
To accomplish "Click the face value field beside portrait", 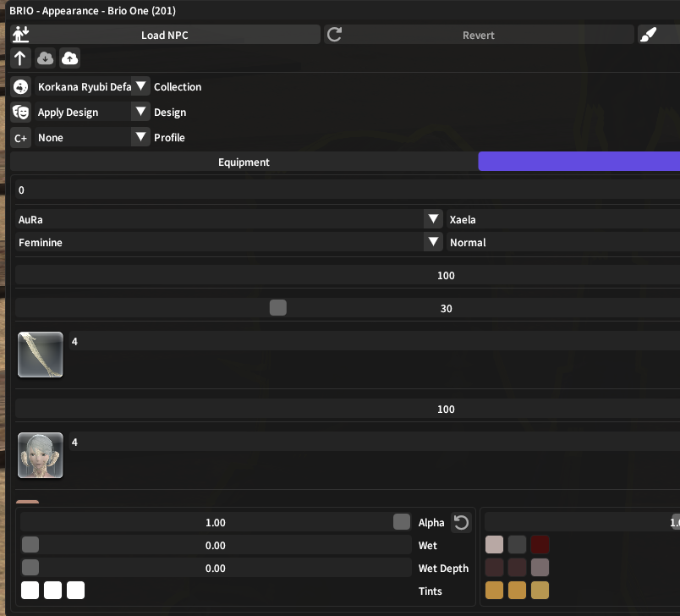I will pos(375,442).
